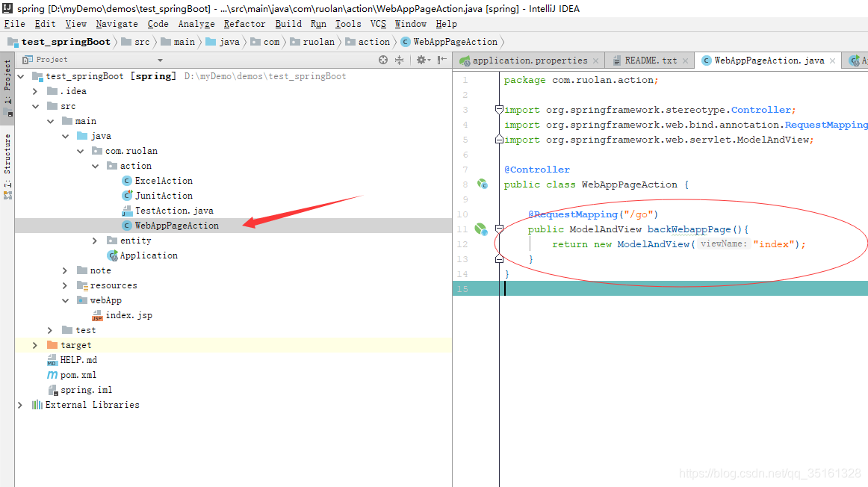Click the README.txt tab file icon
Viewport: 868px width, 487px height.
click(x=617, y=61)
